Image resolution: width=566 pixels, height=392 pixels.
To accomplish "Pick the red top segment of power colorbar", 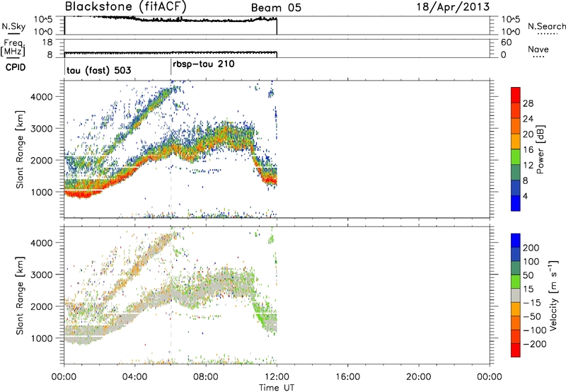I will (516, 95).
